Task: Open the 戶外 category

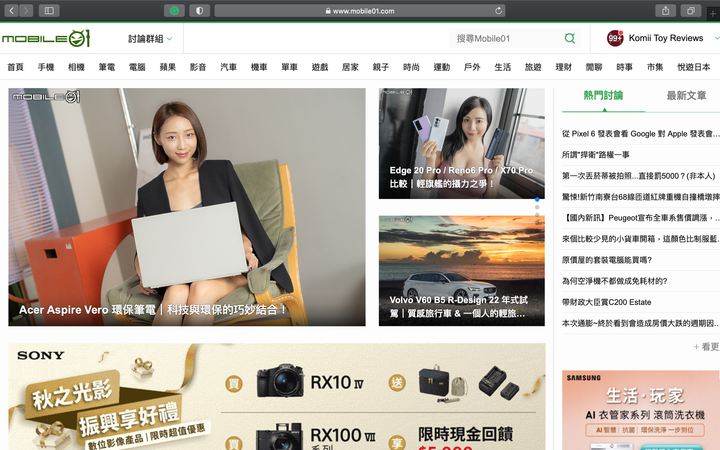Action: (x=472, y=67)
